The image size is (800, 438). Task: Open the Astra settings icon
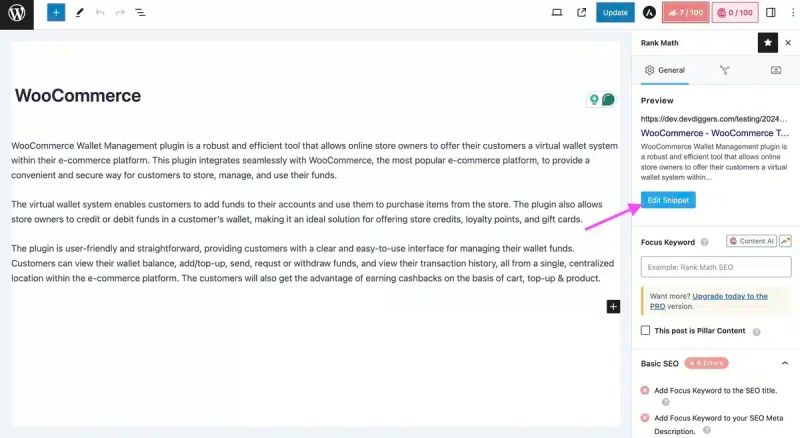click(x=649, y=12)
